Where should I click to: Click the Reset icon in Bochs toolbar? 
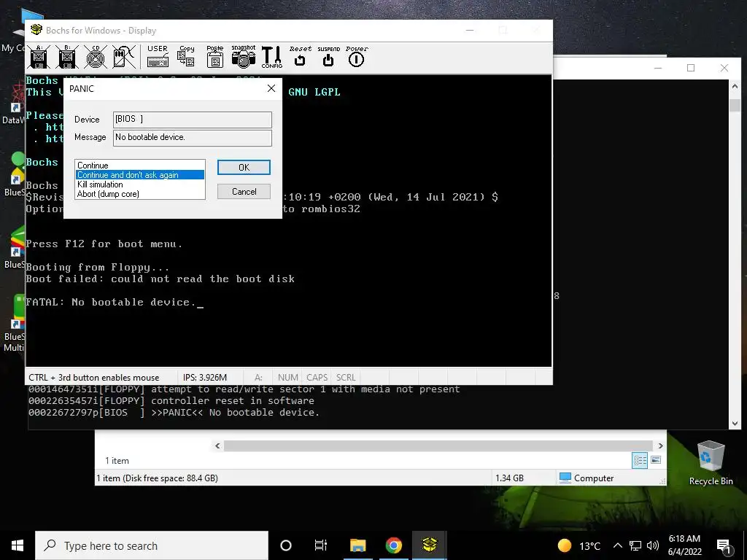tap(300, 56)
